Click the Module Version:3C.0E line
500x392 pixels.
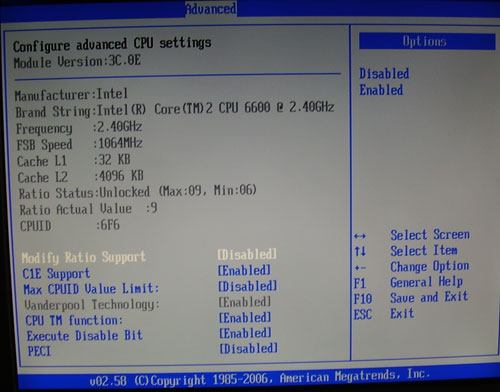[x=77, y=62]
